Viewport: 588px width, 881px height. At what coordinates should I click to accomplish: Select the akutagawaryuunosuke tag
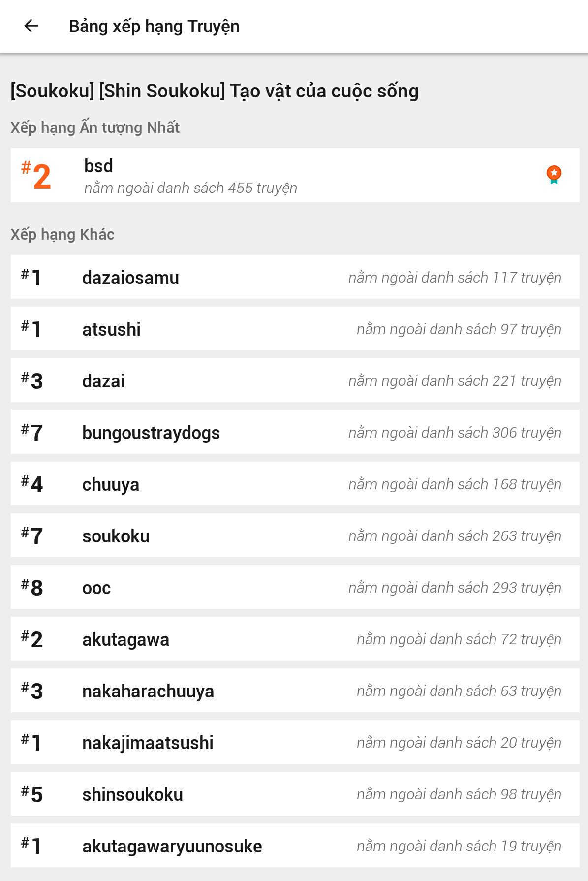[x=172, y=846]
